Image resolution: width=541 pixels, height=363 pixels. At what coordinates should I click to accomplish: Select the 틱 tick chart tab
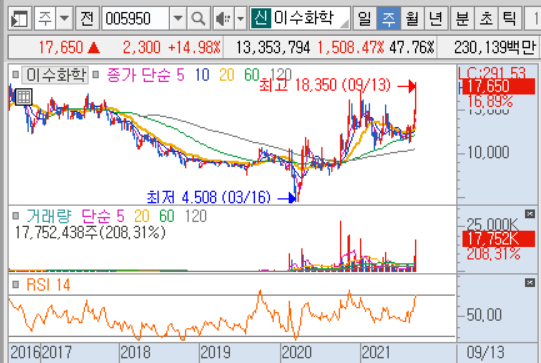coord(509,18)
